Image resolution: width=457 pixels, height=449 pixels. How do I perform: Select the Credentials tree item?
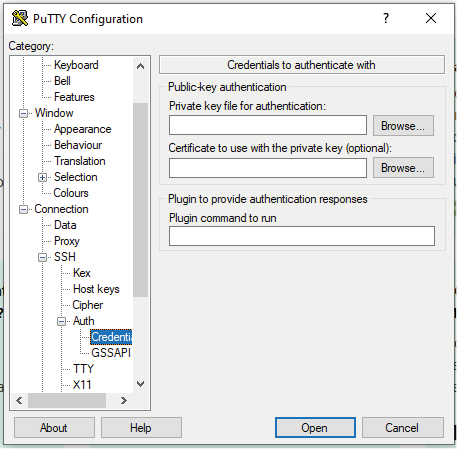point(111,337)
